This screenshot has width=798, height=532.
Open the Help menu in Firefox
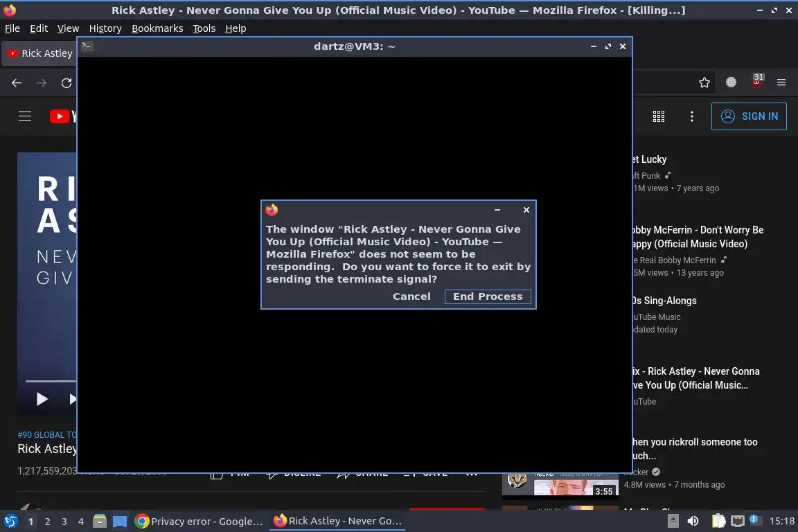[x=236, y=28]
